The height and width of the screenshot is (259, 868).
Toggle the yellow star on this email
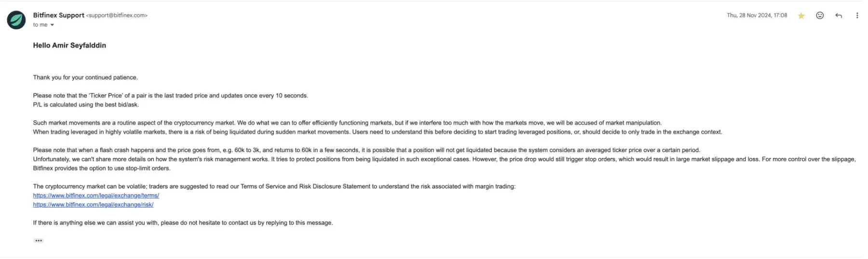click(x=801, y=16)
